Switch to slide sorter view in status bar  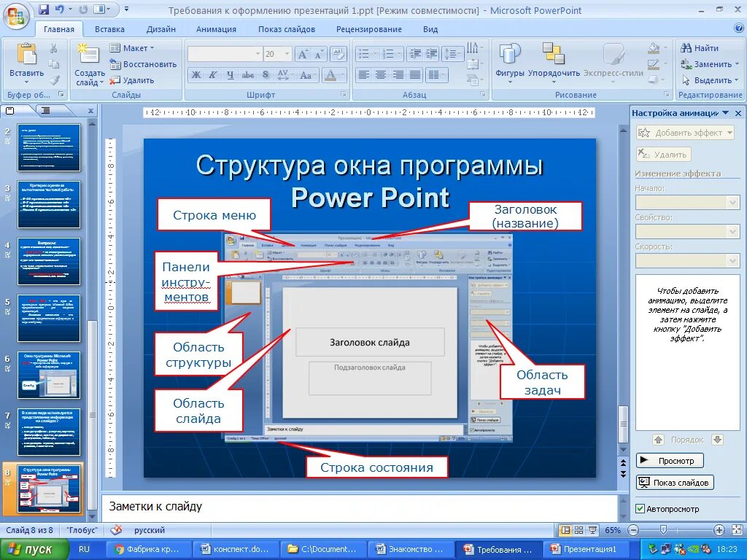pos(578,530)
